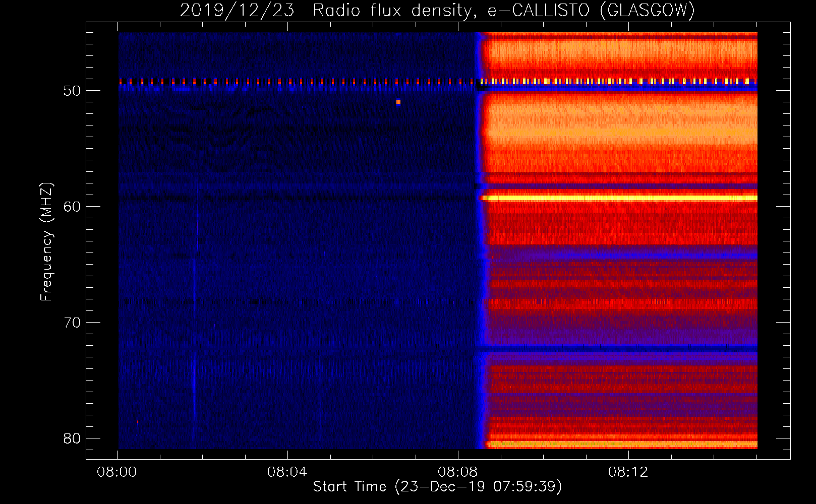Click the 70 frequency tick label
The width and height of the screenshot is (816, 504).
point(72,323)
